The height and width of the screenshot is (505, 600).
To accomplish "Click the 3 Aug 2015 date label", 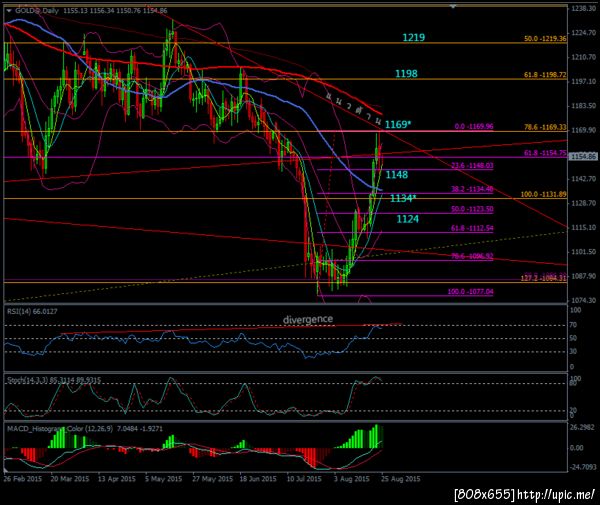I will pyautogui.click(x=352, y=479).
